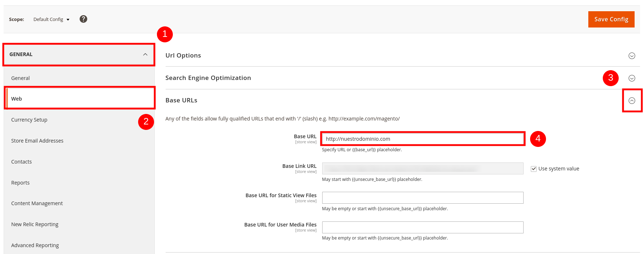Toggle Use system value for Base Link URL

[x=534, y=169]
